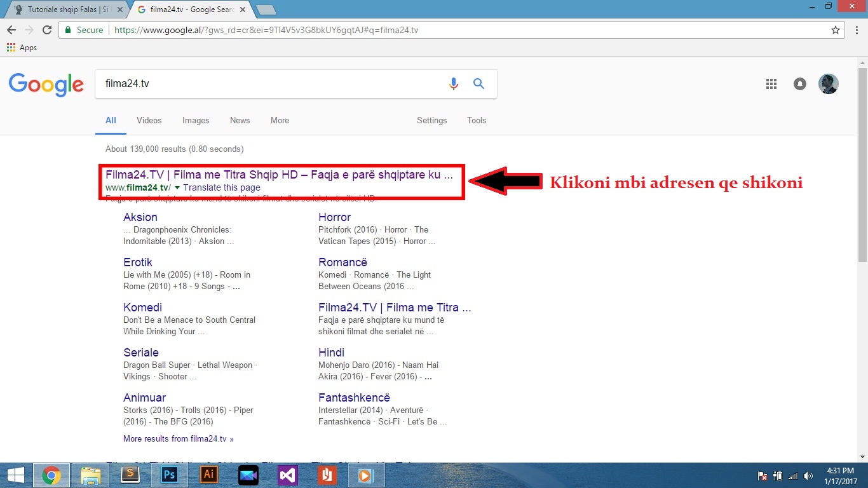This screenshot has width=868, height=488.
Task: Click the blue search magnifier button
Action: pos(478,84)
